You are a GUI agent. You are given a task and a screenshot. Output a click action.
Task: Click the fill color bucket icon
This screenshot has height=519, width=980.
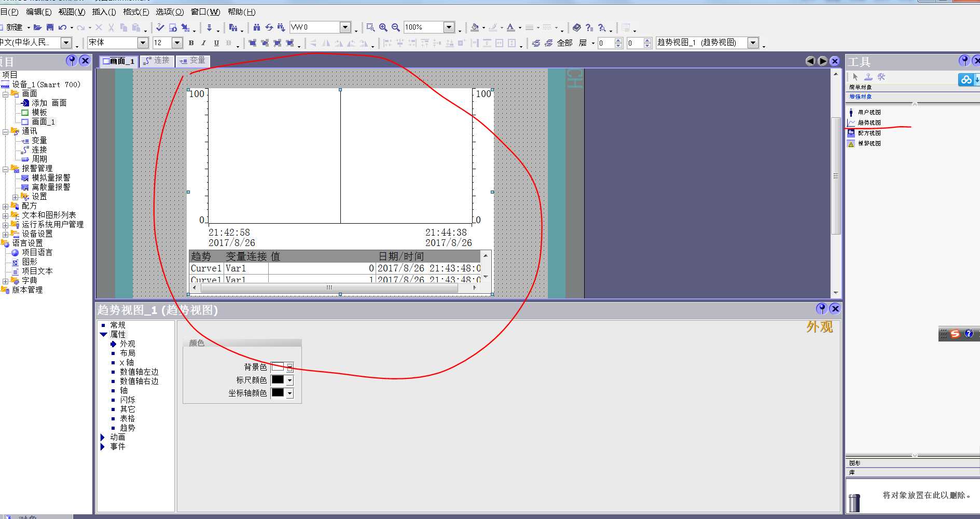(x=475, y=28)
